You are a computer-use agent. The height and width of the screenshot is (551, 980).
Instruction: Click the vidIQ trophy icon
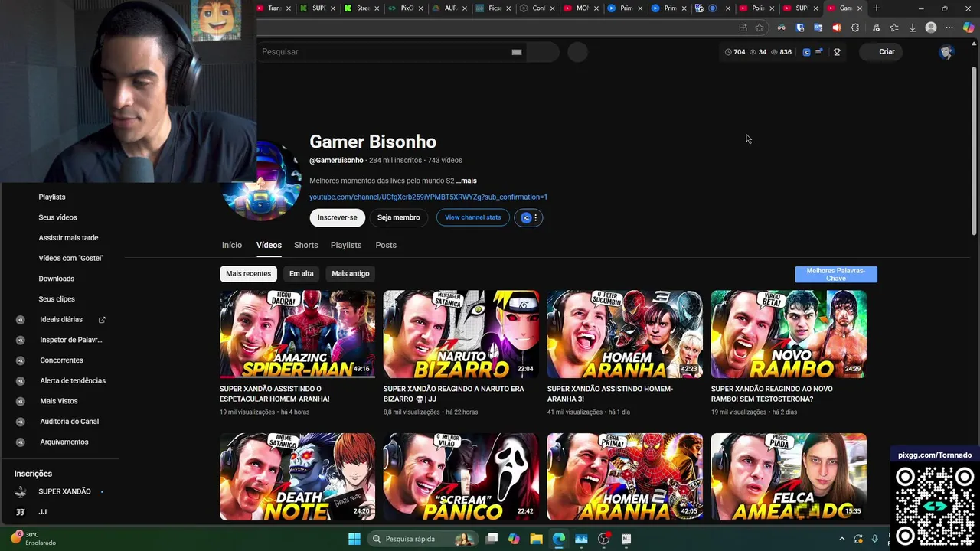pyautogui.click(x=837, y=52)
